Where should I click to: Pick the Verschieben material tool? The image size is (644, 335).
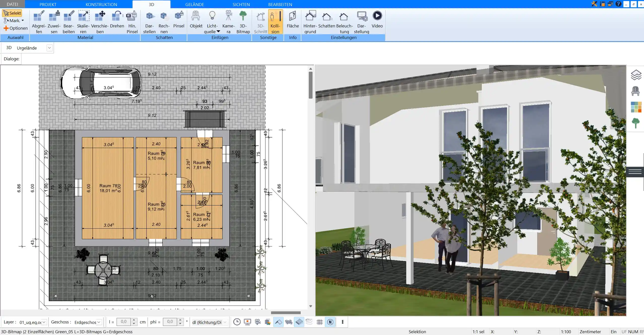pyautogui.click(x=100, y=22)
